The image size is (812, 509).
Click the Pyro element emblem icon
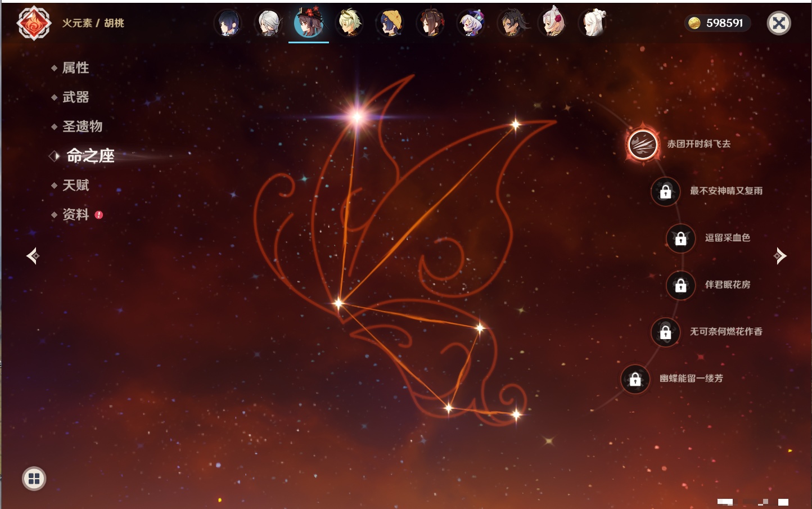(34, 23)
